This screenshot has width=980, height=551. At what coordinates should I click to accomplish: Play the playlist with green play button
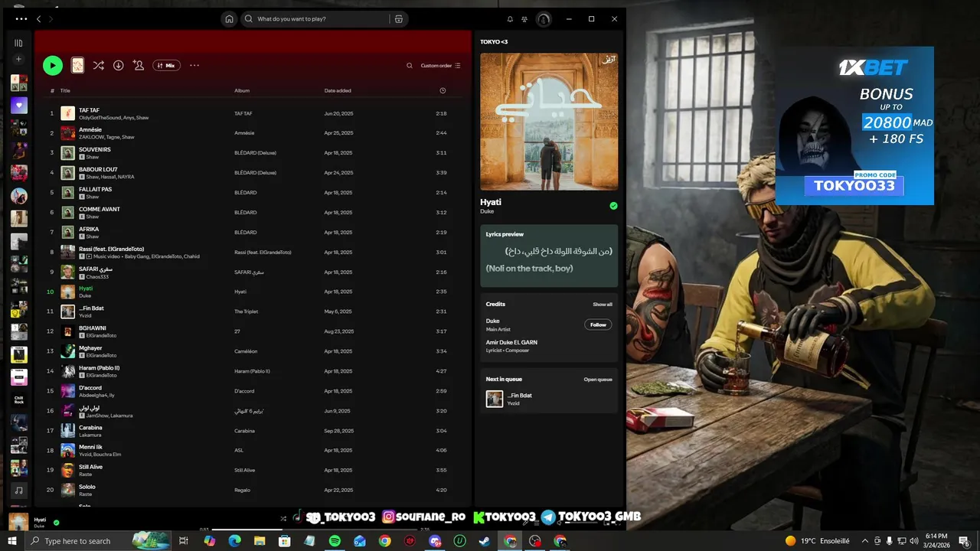tap(53, 66)
